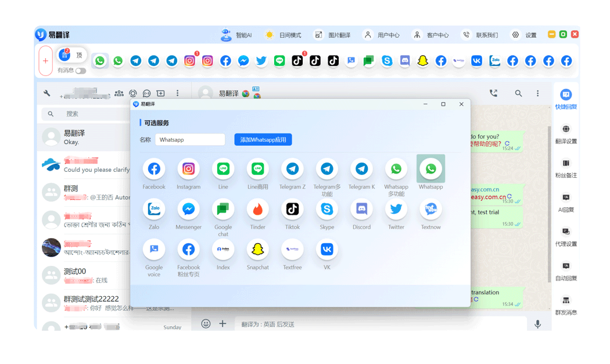Image resolution: width=610 pixels, height=364 pixels.
Task: Select the Snapchat service icon in the dialog
Action: (257, 250)
